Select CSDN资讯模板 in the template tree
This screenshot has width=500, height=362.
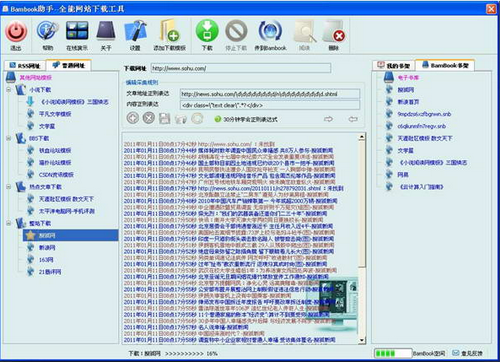point(56,174)
